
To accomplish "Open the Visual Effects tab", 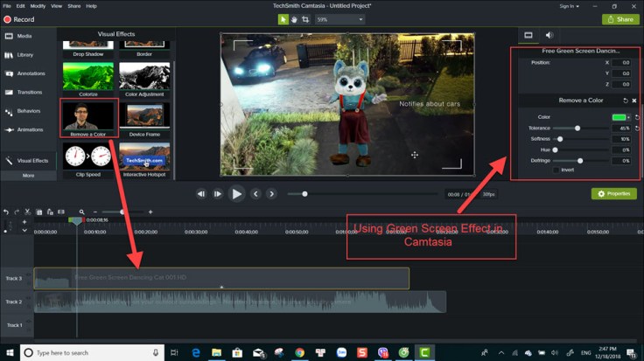I will click(28, 161).
